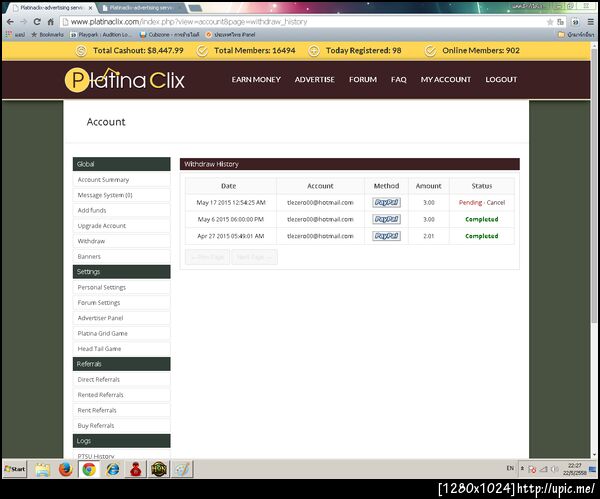Click the Status column header
The image size is (600, 499).
click(x=482, y=186)
